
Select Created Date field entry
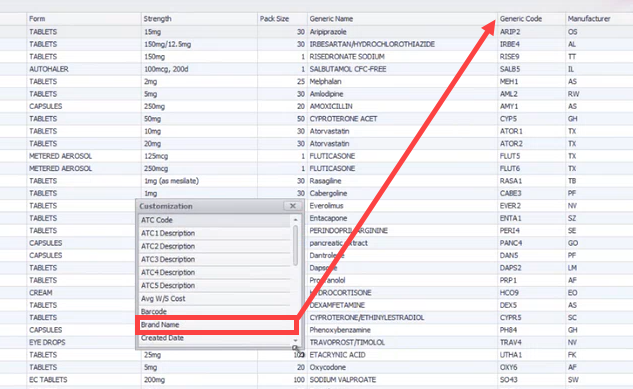point(215,338)
